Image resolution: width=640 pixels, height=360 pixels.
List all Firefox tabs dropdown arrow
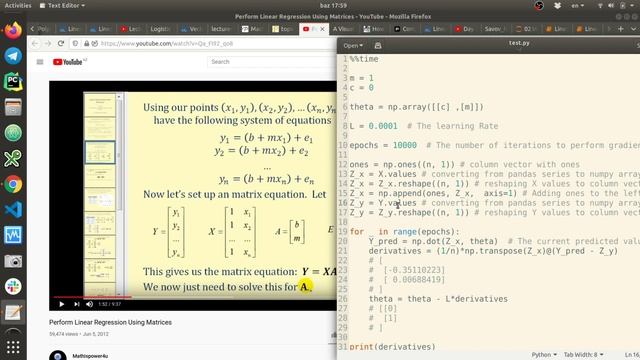pyautogui.click(x=633, y=29)
